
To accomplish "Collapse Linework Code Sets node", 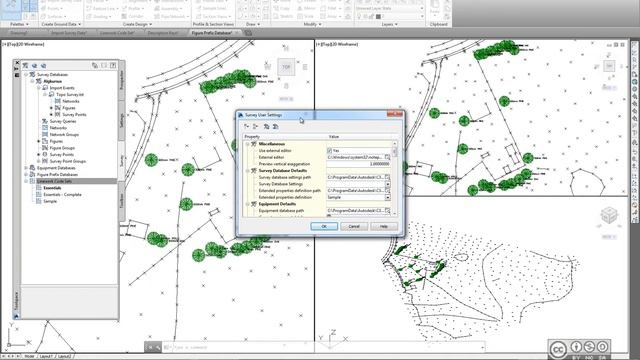I will (x=26, y=181).
